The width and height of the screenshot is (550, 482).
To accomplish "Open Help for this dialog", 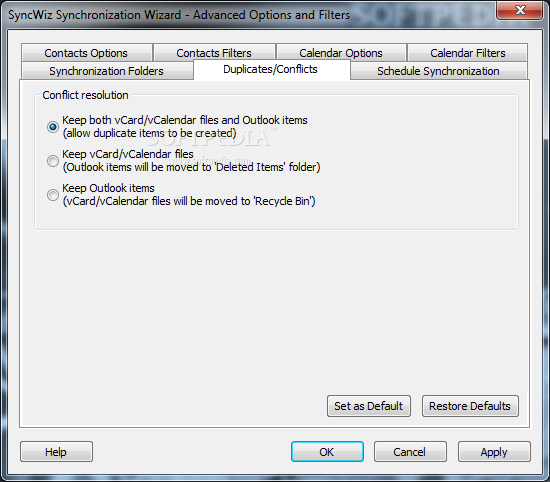I will pyautogui.click(x=56, y=452).
